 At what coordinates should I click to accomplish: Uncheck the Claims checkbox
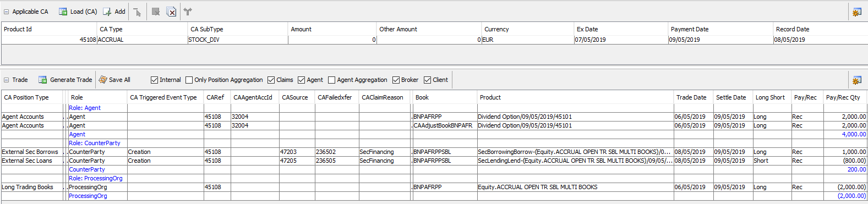271,80
